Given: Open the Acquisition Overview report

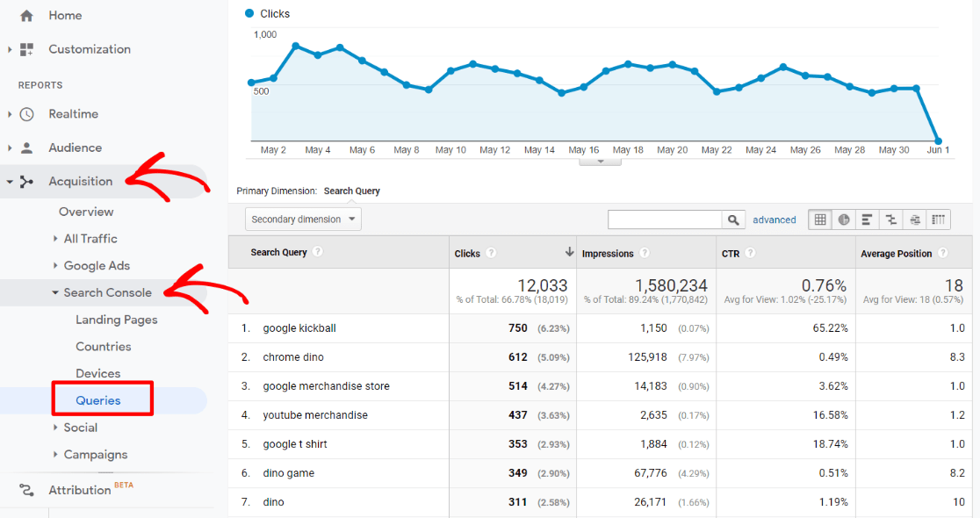Looking at the screenshot, I should (86, 212).
